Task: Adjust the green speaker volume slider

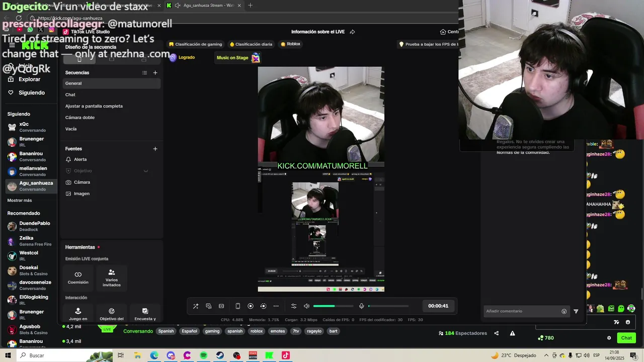Action: click(x=333, y=306)
